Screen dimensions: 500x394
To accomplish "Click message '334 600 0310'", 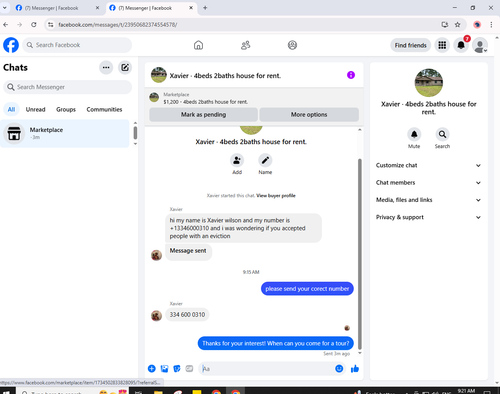I will coord(187,315).
